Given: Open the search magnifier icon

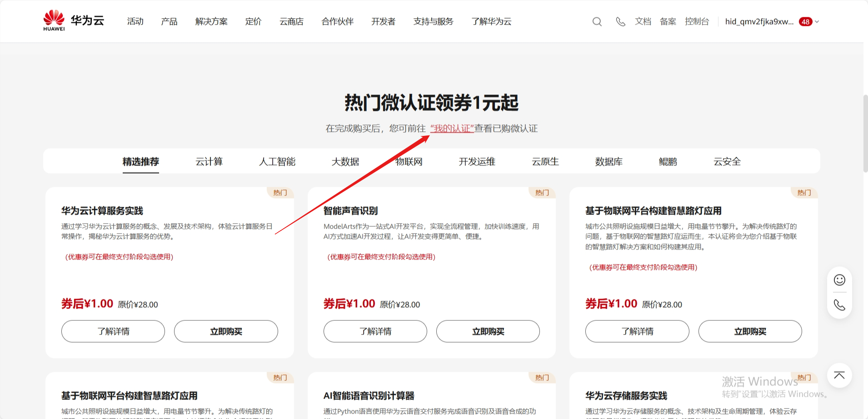Looking at the screenshot, I should [597, 21].
